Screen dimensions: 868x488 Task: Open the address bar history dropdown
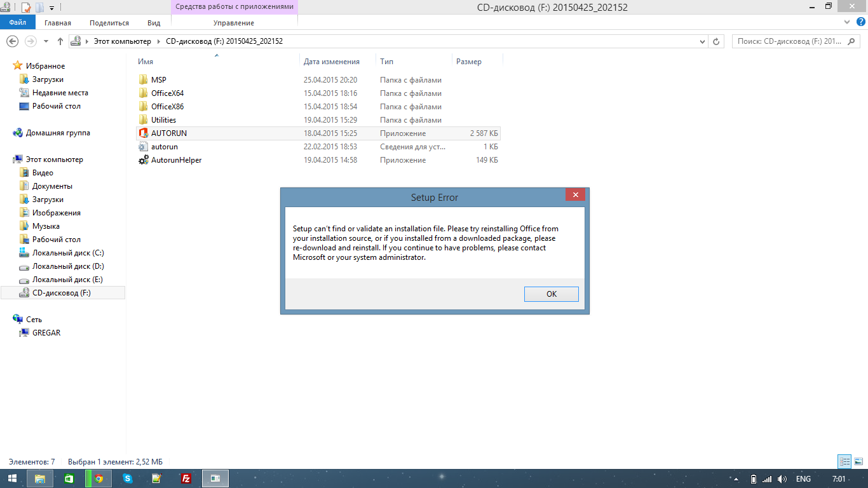[x=702, y=41]
